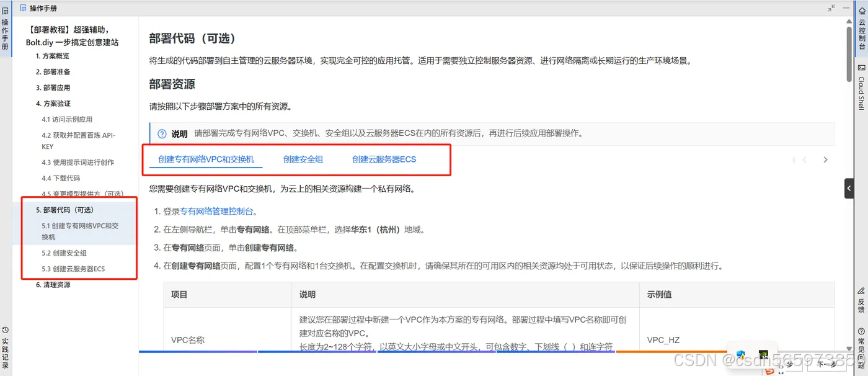
Task: Switch to 创建云服务器ECS tab
Action: click(384, 159)
